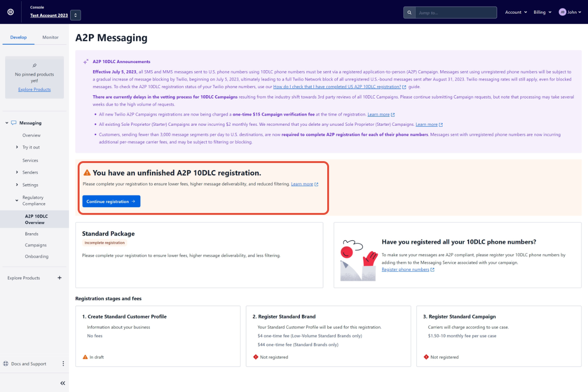Click the pin icon in pinned products box

click(x=34, y=65)
